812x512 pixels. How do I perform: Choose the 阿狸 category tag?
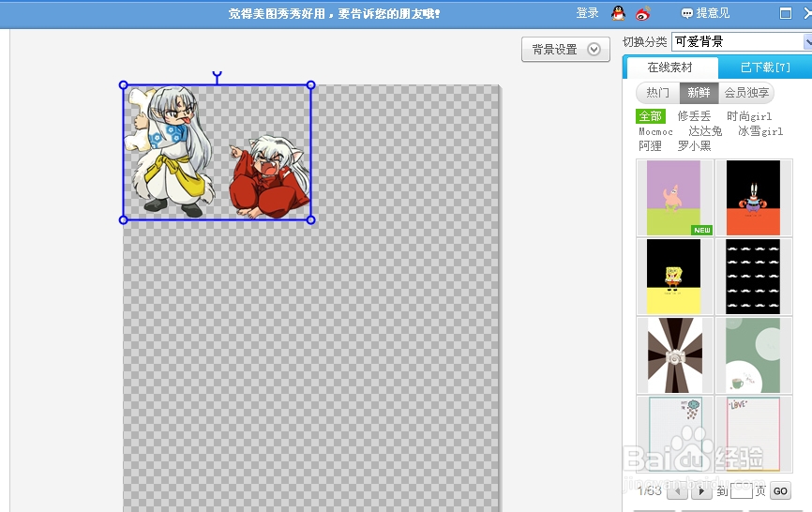pos(650,146)
